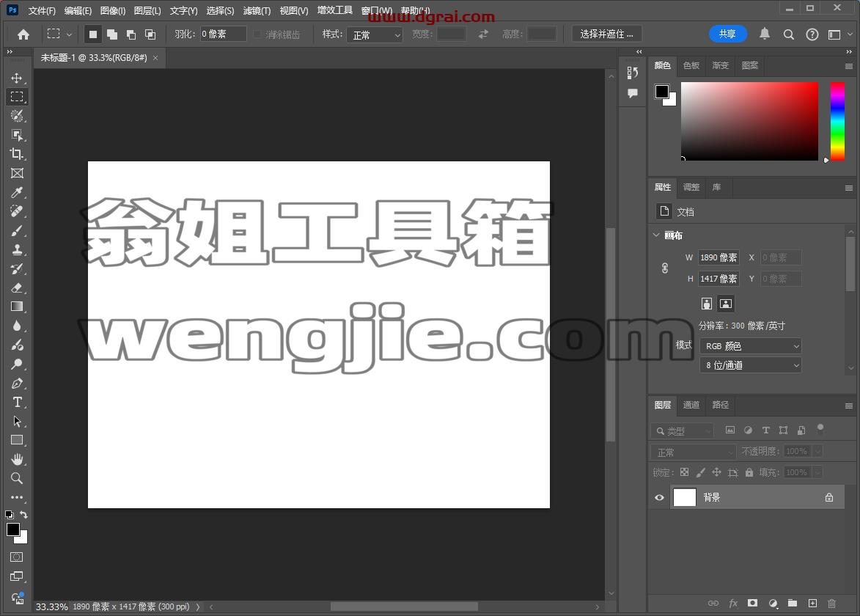Select the Hand tool
Screen dimensions: 860x616
click(x=17, y=459)
